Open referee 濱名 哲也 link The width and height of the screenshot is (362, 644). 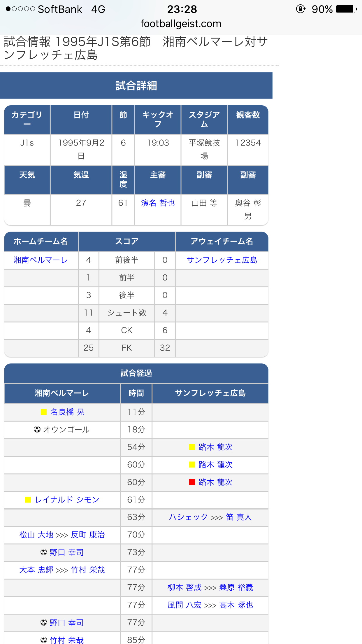pos(158,203)
